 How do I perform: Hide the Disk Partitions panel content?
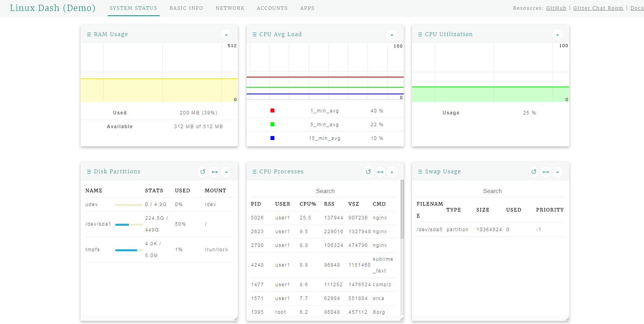[226, 172]
